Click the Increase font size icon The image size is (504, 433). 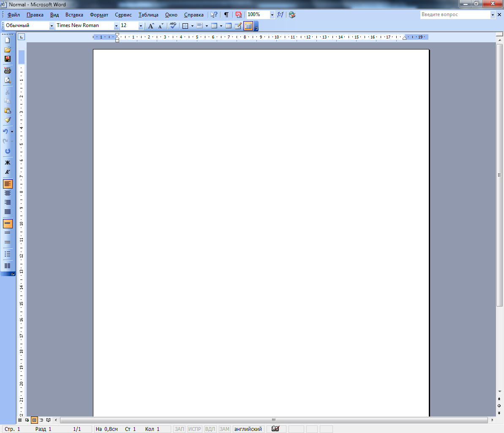(x=151, y=26)
